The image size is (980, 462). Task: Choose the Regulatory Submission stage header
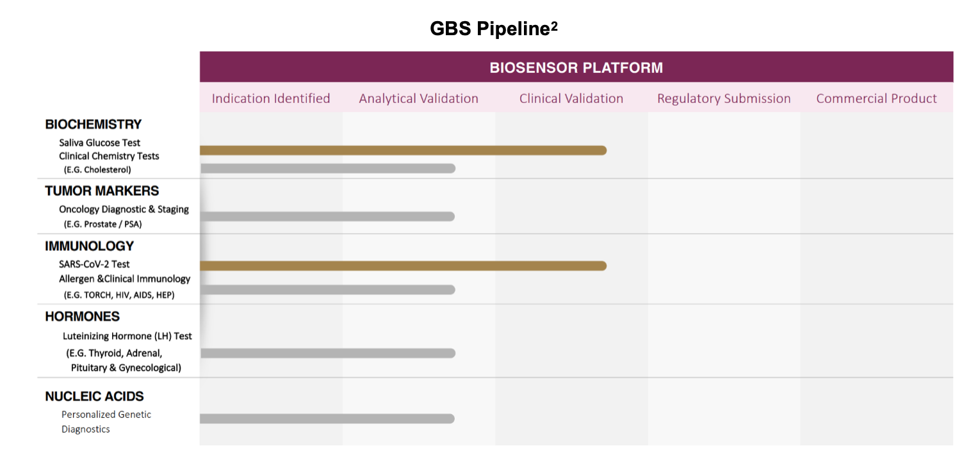tap(724, 99)
